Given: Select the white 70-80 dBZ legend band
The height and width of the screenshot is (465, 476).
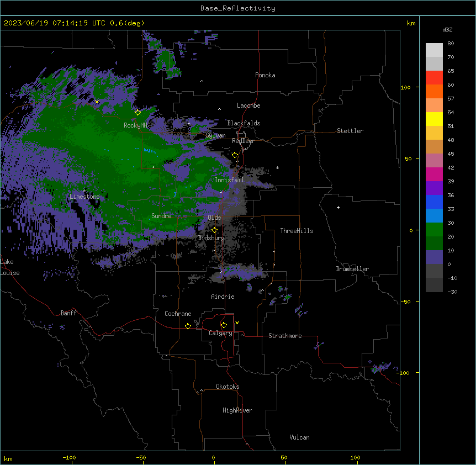Looking at the screenshot, I should [434, 50].
